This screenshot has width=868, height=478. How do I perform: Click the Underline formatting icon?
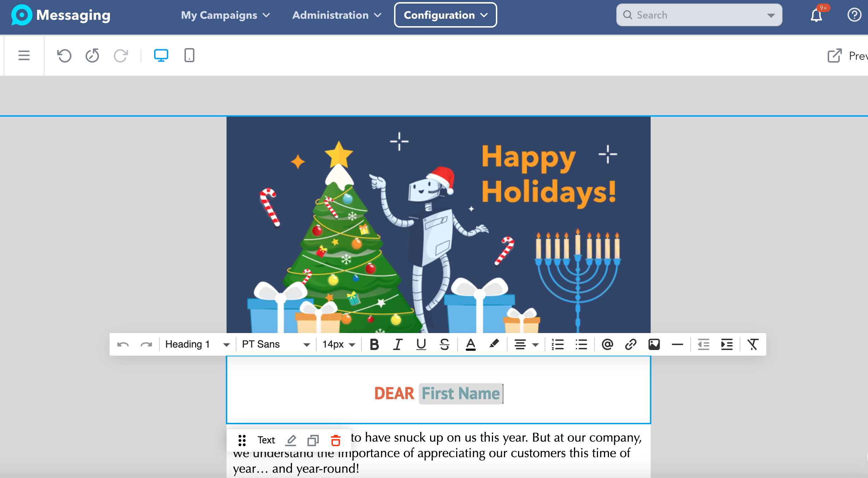[421, 344]
